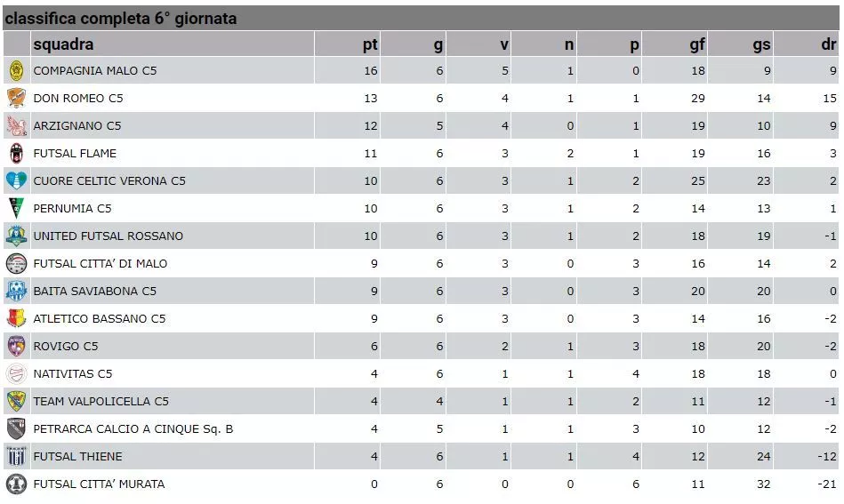The image size is (844, 504).
Task: Select the FUTSAL CITTA' MURATA row name
Action: [99, 484]
